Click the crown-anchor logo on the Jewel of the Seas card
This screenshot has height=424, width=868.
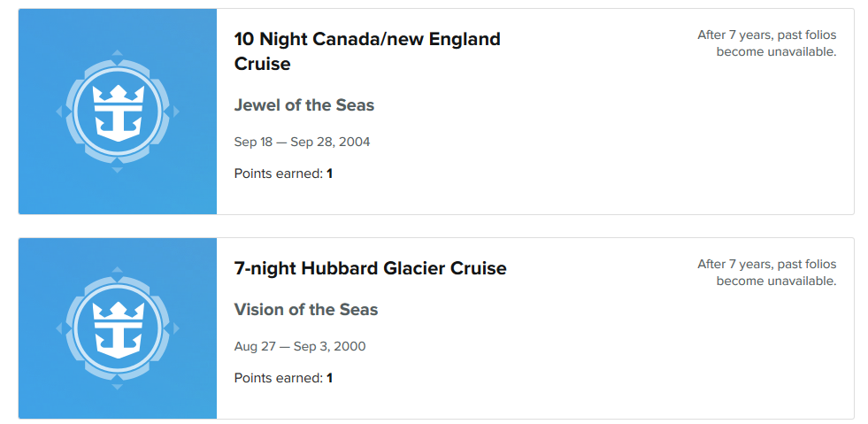[118, 112]
